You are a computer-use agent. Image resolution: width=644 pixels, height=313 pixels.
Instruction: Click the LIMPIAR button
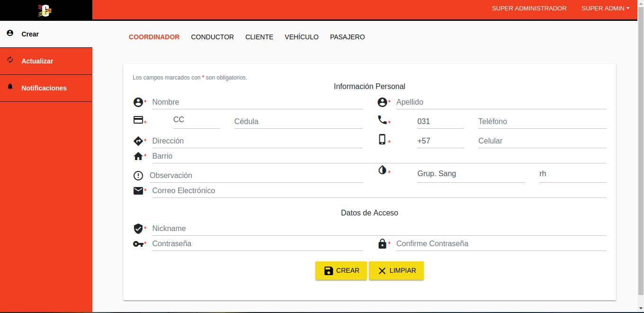click(x=396, y=271)
